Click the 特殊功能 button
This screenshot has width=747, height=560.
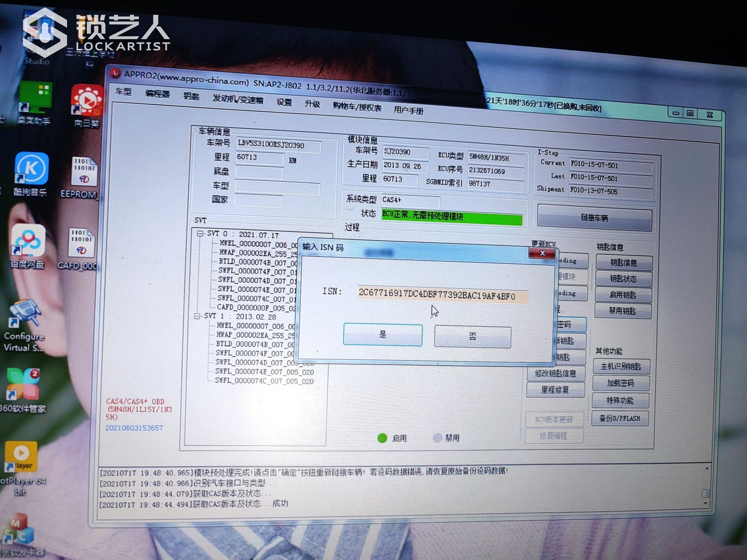[620, 401]
